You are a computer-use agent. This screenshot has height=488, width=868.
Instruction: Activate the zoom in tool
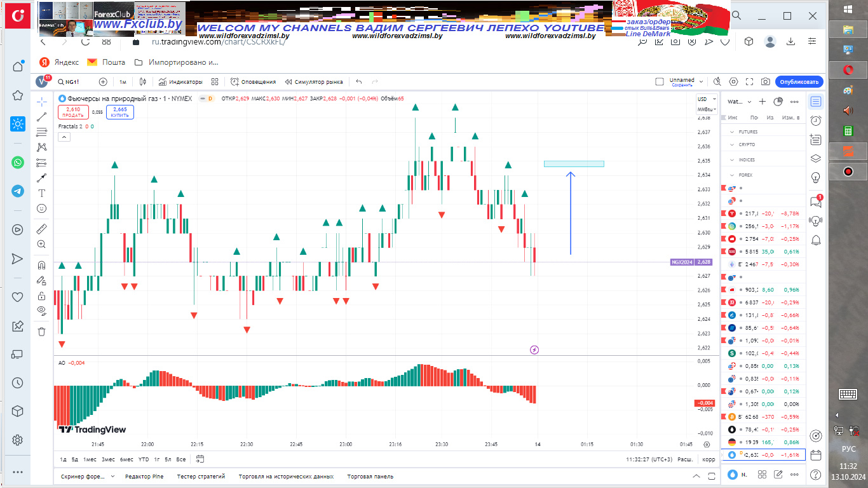pos(41,244)
